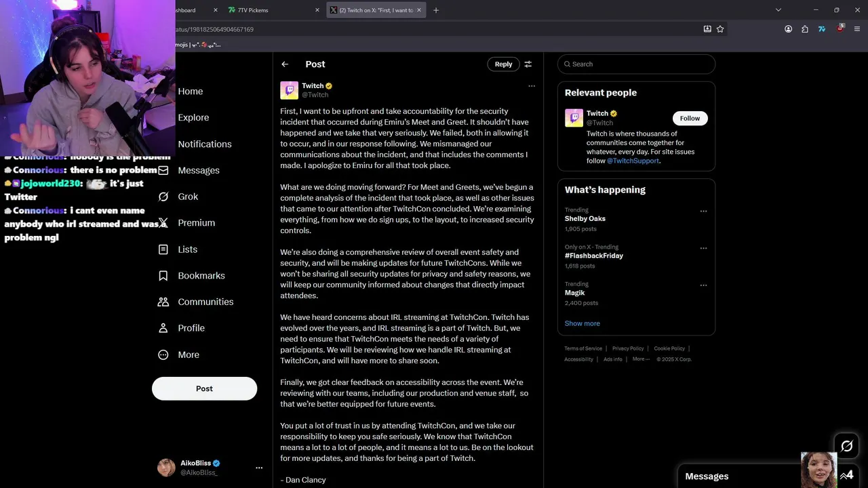Image resolution: width=868 pixels, height=488 pixels.
Task: Click the uBlock Origin extension icon
Action: coord(840,28)
